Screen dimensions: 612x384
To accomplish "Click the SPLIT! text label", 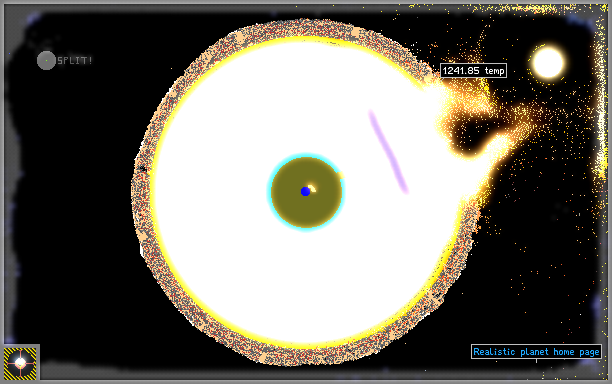I will [x=75, y=60].
